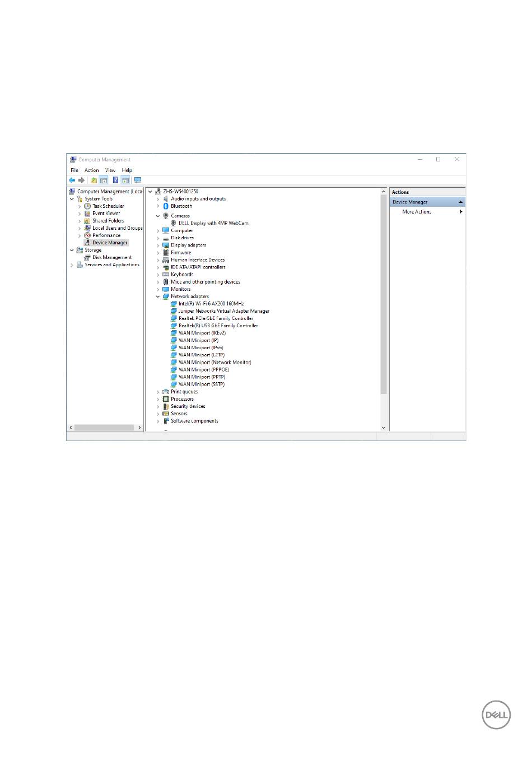Click the Up one level folder icon
This screenshot has height=770, width=532.
coord(94,180)
